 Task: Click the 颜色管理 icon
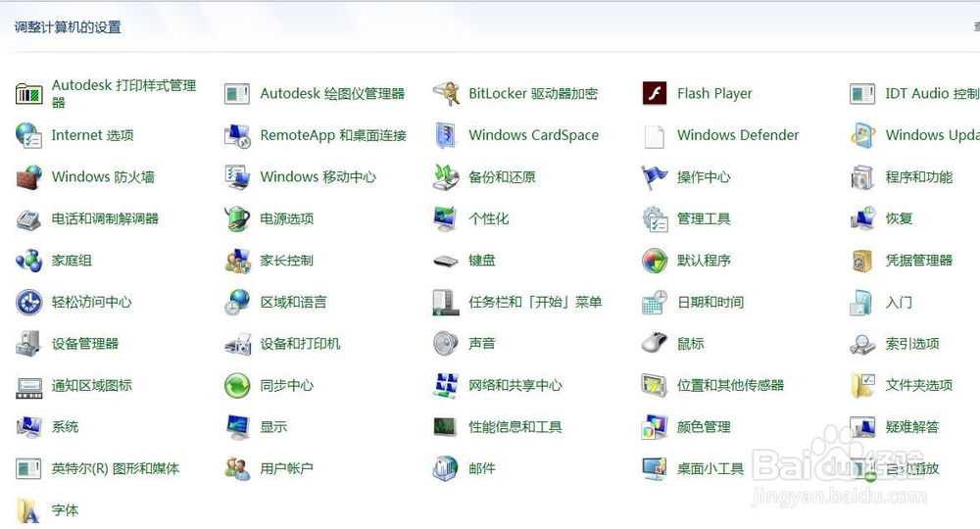pos(655,427)
